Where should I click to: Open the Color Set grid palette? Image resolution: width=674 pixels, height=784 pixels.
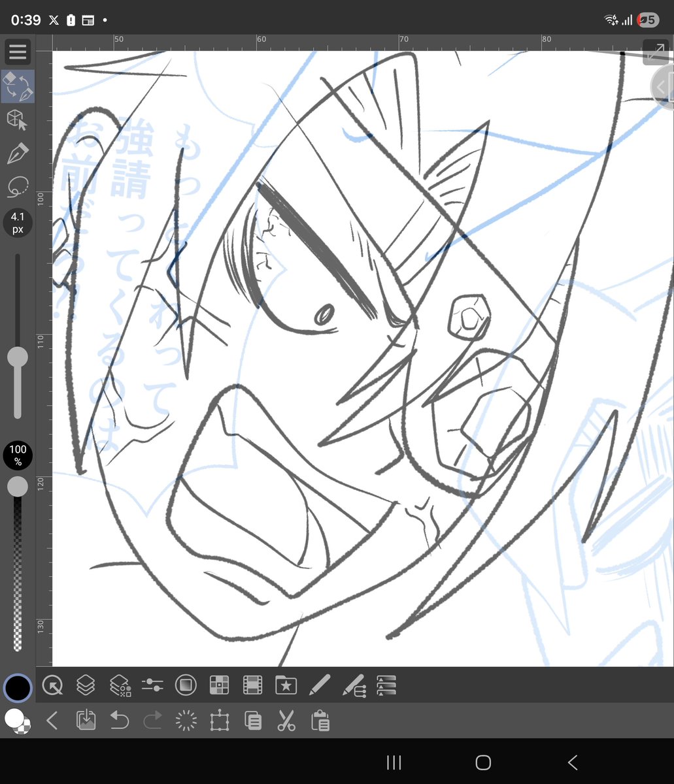(219, 685)
